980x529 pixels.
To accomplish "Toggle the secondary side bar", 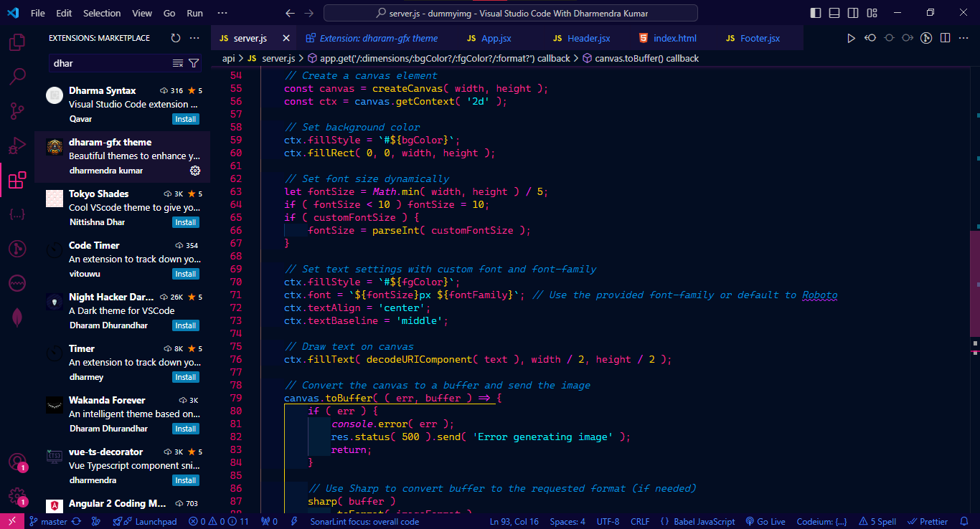I will pyautogui.click(x=852, y=13).
